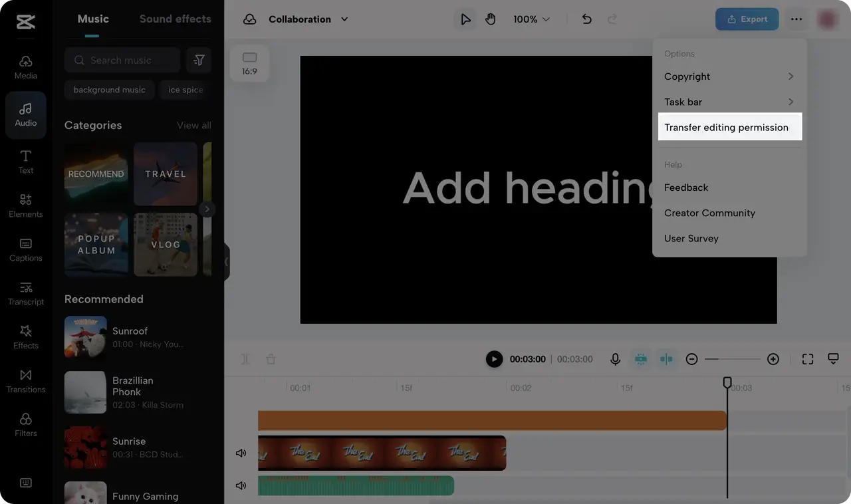Open the Elements panel
Screen dimensions: 851x504
[x=25, y=203]
